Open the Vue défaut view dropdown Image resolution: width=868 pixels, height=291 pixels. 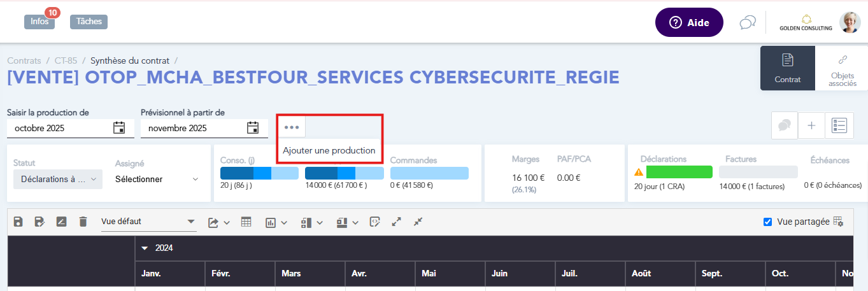(x=149, y=222)
